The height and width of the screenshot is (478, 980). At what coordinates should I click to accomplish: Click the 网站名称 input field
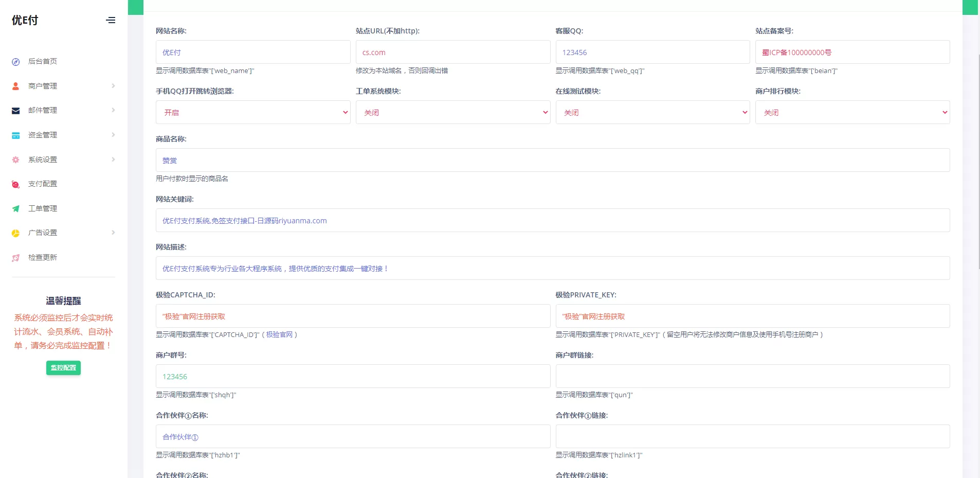(x=252, y=52)
